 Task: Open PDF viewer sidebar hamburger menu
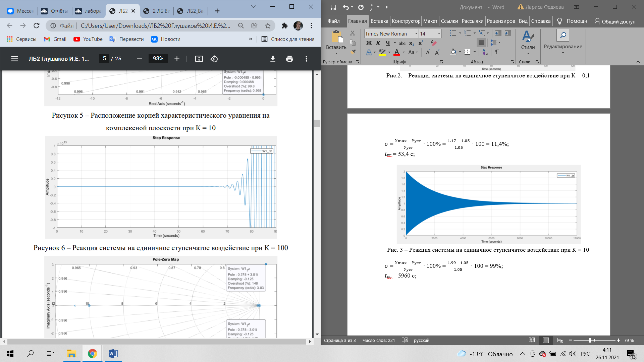tap(14, 59)
